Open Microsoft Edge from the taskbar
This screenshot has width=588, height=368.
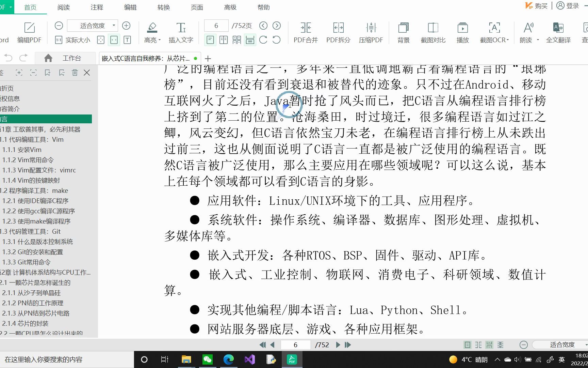(229, 359)
